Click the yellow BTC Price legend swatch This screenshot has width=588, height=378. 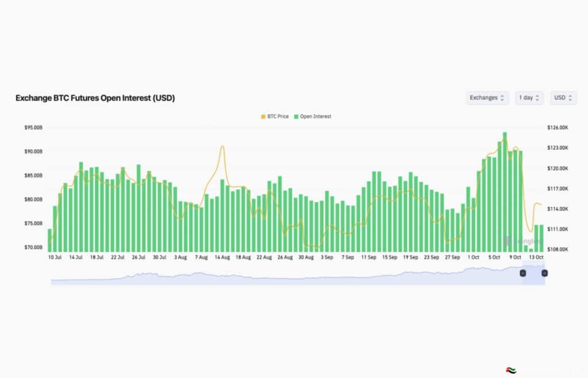tap(264, 117)
